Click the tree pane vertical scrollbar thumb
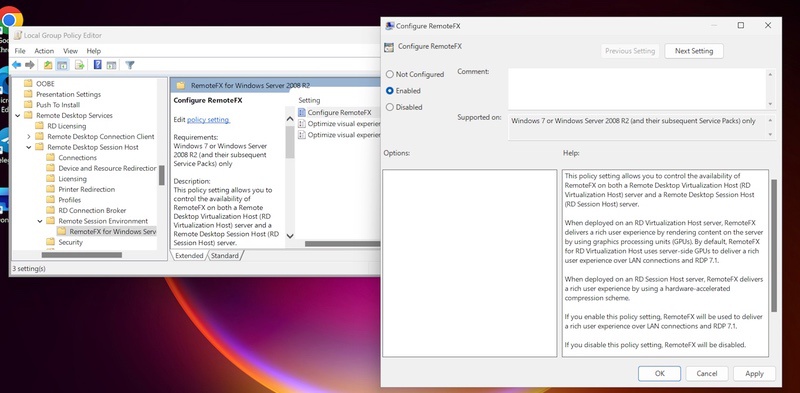Viewport: 800px width, 393px height. [162, 175]
